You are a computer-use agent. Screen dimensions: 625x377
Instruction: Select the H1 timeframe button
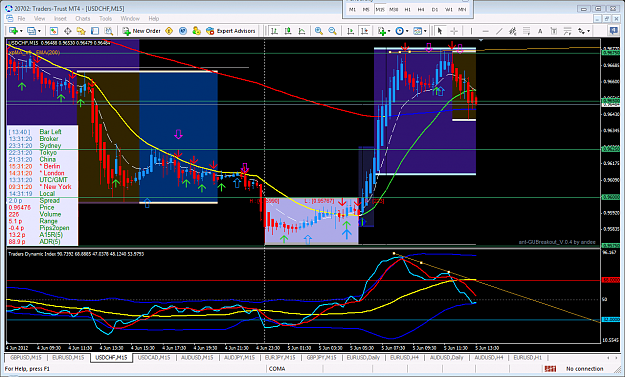[x=407, y=9]
